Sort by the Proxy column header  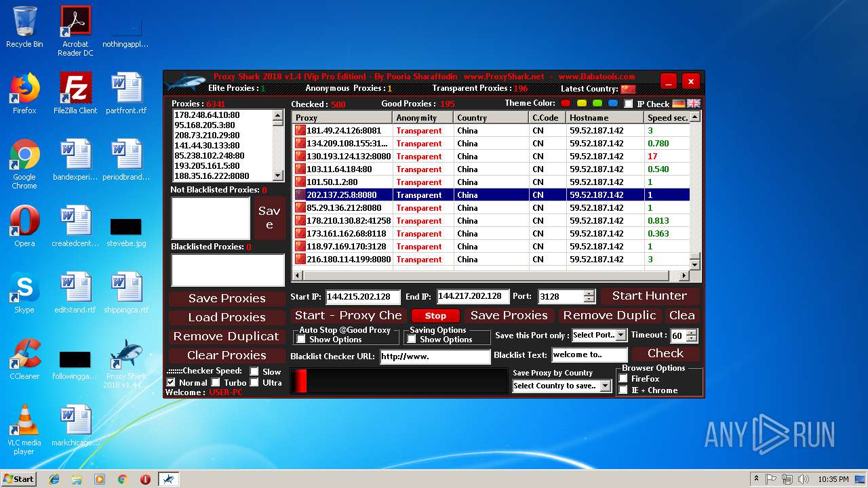coord(342,118)
